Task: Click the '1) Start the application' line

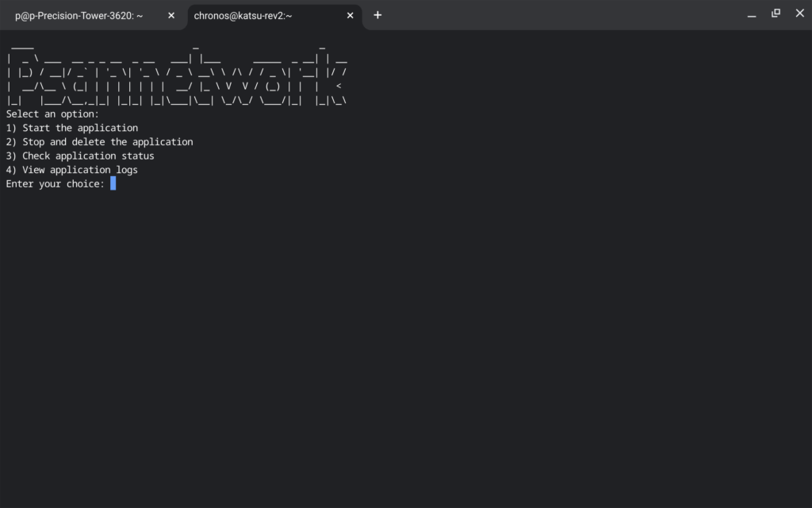Action: pos(72,128)
